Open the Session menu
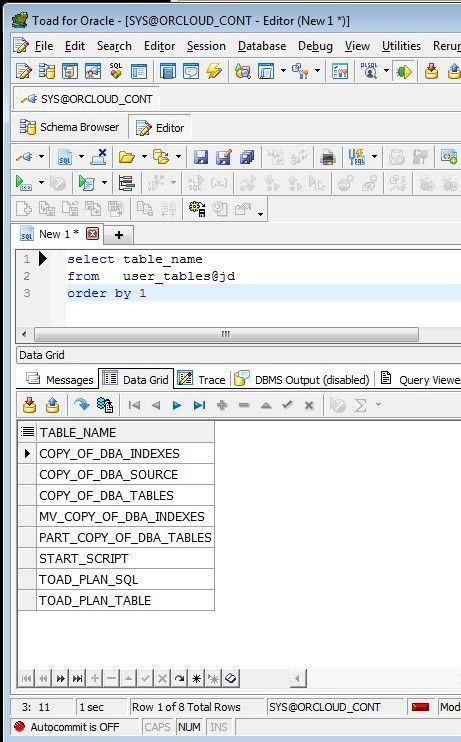Screen dimensions: 461x742 pyautogui.click(x=206, y=46)
